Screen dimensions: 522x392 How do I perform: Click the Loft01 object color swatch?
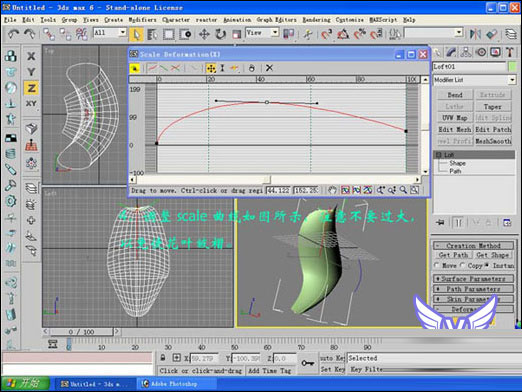point(512,66)
